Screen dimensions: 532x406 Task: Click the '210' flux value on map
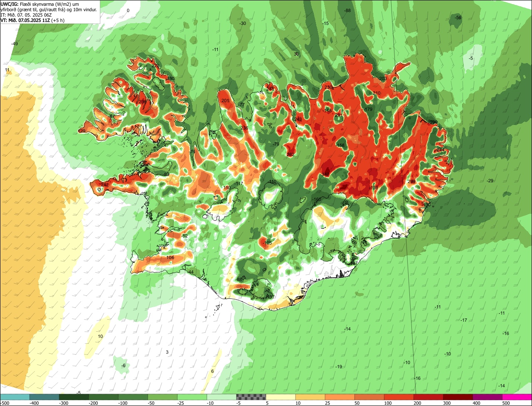(x=377, y=93)
